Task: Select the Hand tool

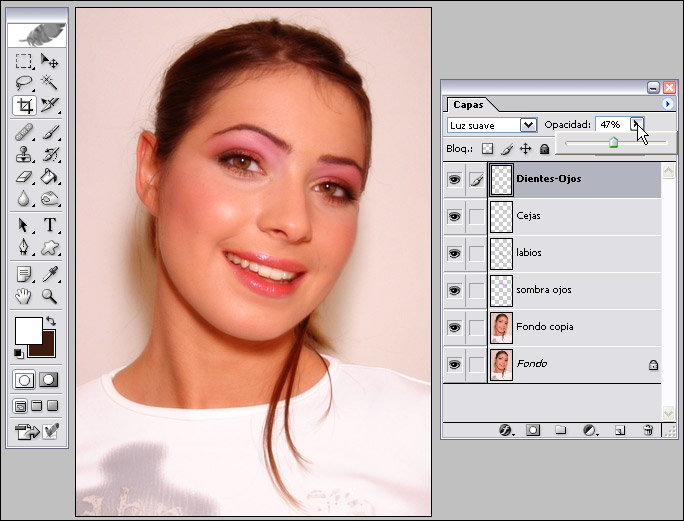Action: click(x=24, y=297)
